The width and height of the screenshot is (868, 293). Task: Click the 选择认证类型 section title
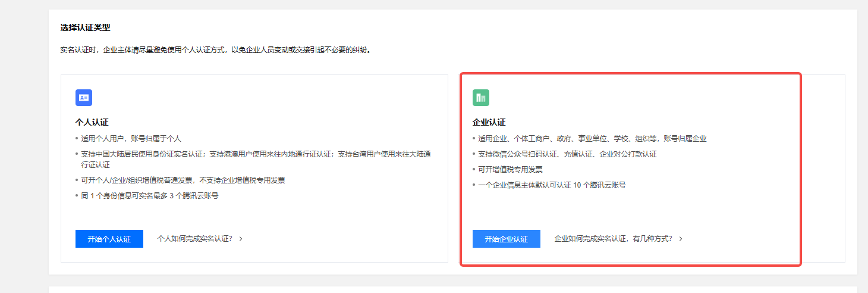click(86, 27)
